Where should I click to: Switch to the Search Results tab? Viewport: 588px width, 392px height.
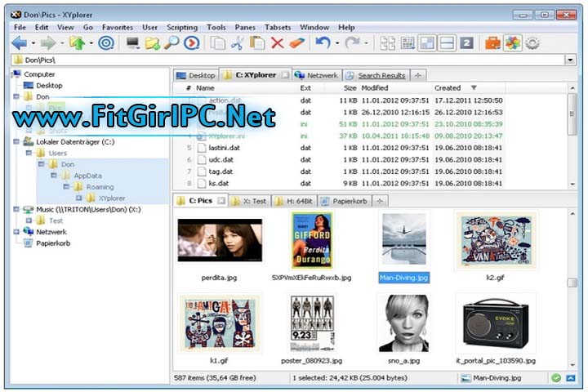[376, 75]
